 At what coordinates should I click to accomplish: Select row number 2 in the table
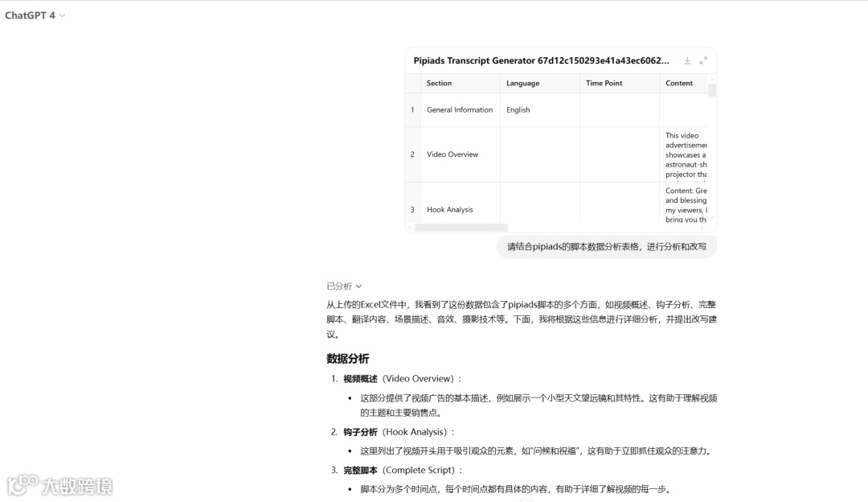click(x=412, y=154)
